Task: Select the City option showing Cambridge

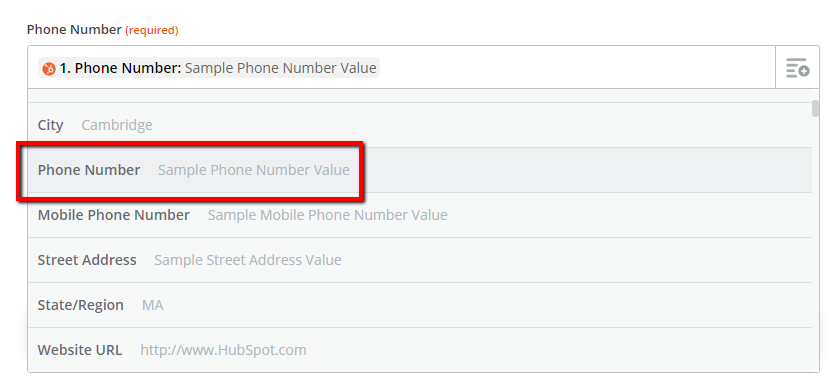Action: [x=420, y=125]
